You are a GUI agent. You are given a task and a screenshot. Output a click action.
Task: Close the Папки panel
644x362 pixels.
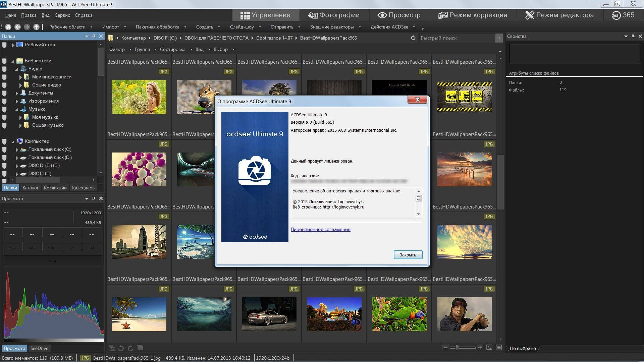101,36
